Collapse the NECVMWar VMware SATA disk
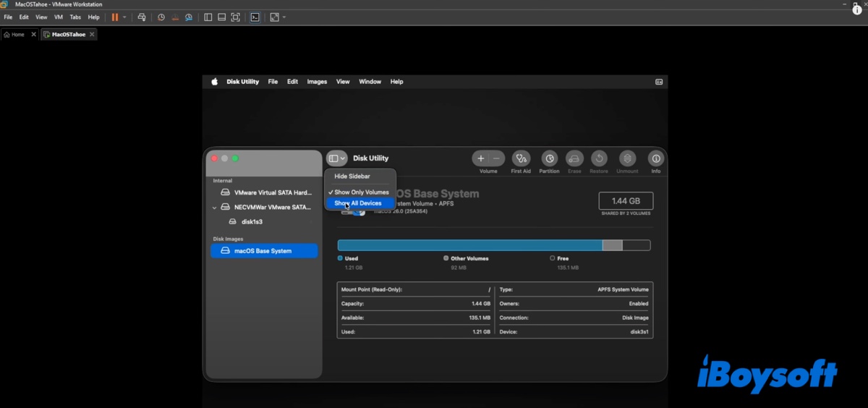The width and height of the screenshot is (868, 408). click(x=214, y=208)
